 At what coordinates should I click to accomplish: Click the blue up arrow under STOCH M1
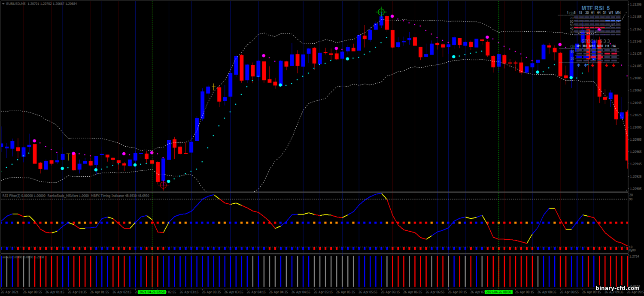coord(578,65)
